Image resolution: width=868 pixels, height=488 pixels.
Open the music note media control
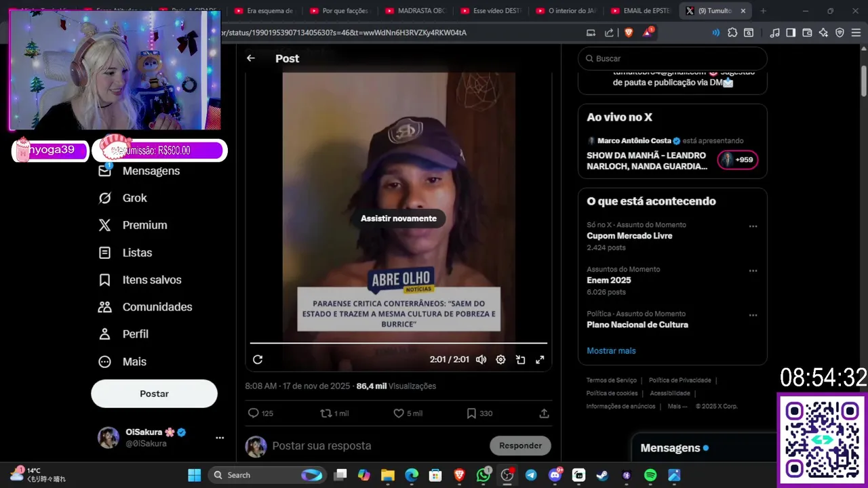[774, 33]
